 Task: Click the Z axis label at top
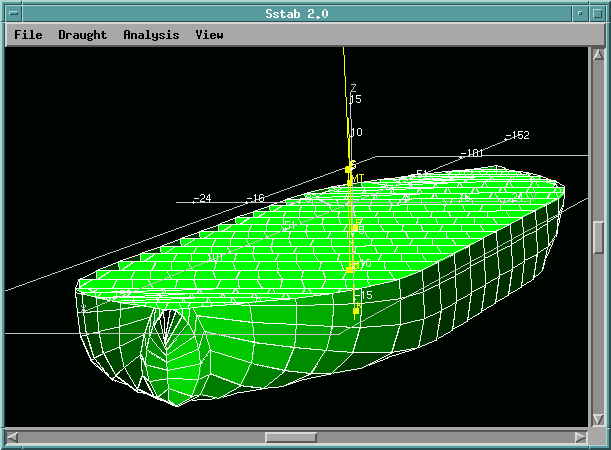[353, 88]
